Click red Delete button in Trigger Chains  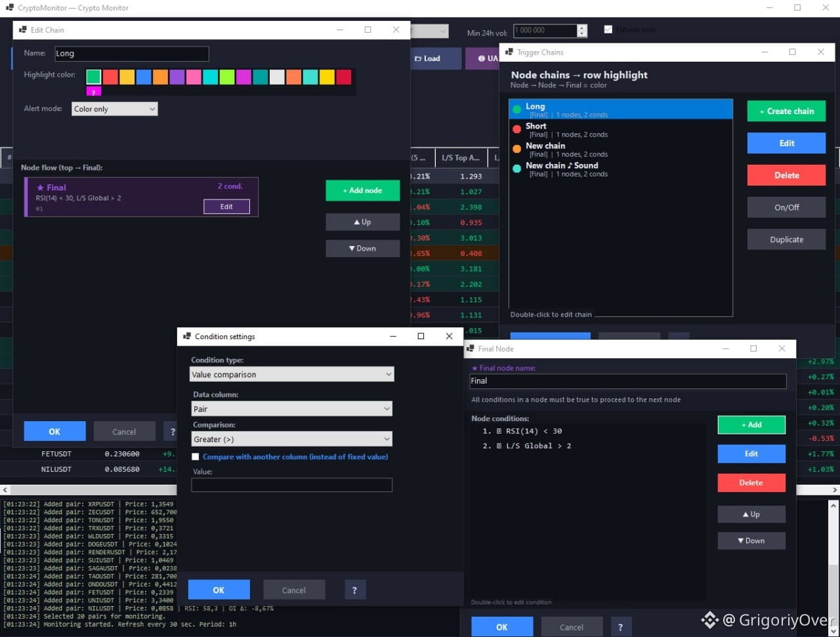coord(786,175)
